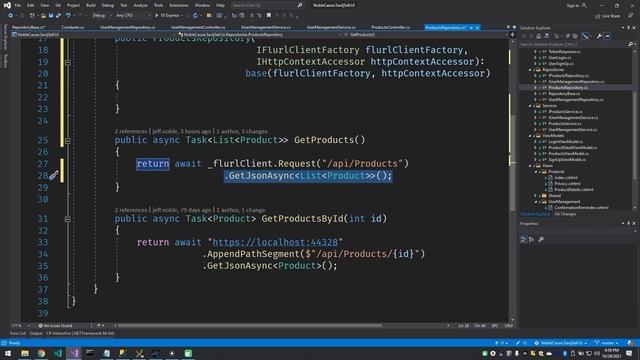Viewport: 640px width, 360px height.
Task: Click the 2 references CodeLens above GetProductsById
Action: (x=131, y=210)
